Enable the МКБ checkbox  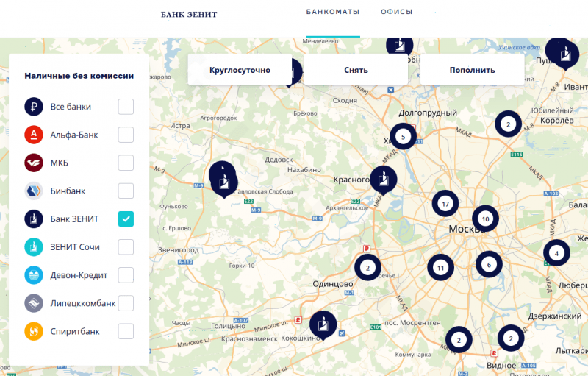pyautogui.click(x=126, y=163)
